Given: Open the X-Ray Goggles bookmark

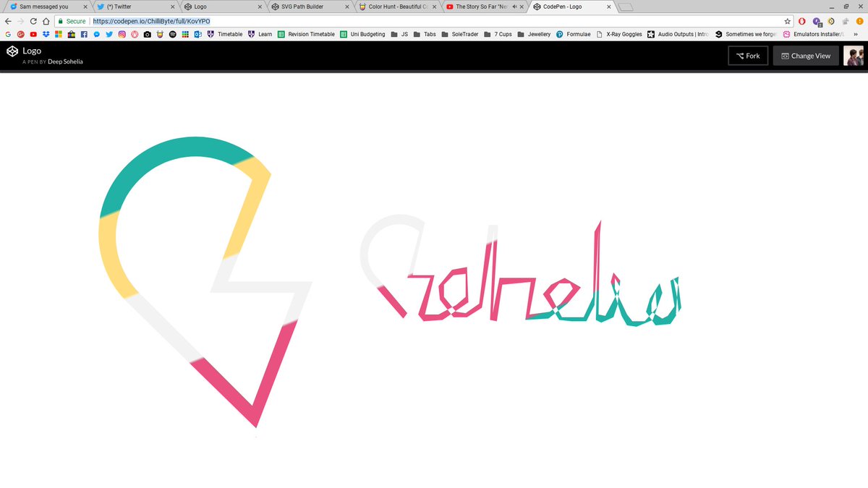Looking at the screenshot, I should point(619,34).
